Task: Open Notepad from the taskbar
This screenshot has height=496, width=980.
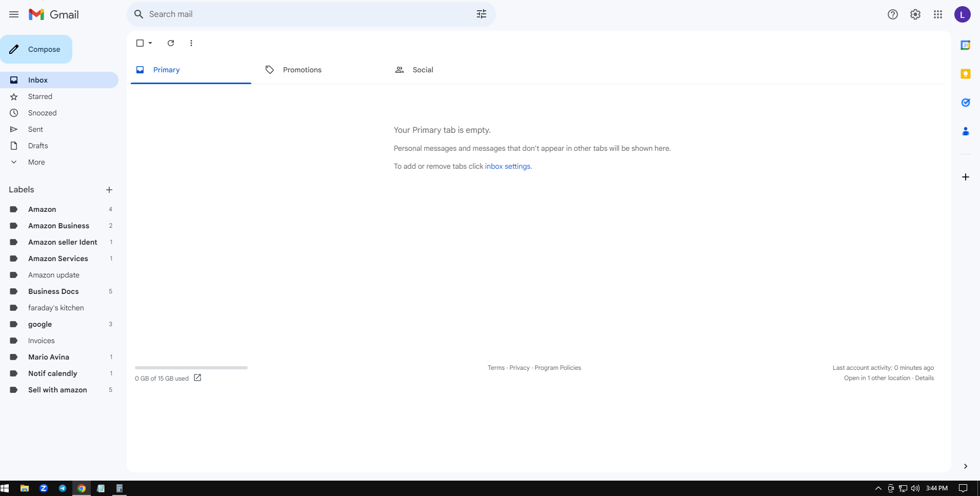Action: (101, 488)
